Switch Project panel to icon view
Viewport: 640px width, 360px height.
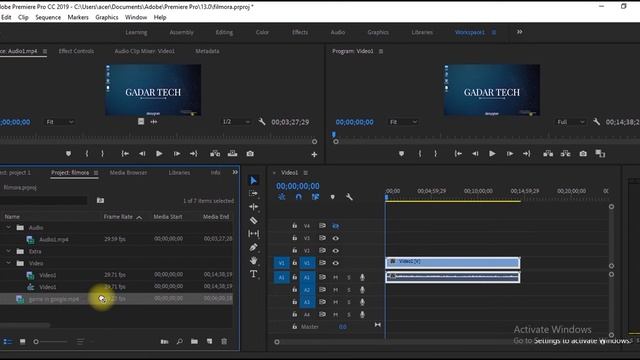(x=22, y=341)
